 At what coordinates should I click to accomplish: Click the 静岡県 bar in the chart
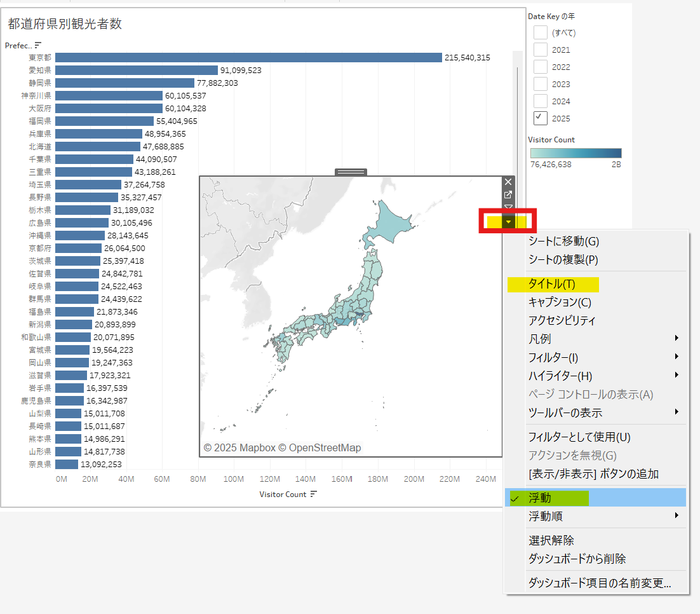[125, 83]
